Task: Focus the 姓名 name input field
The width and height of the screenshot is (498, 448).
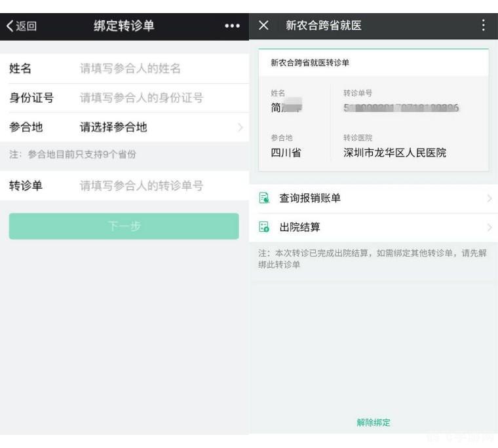Action: tap(125, 69)
